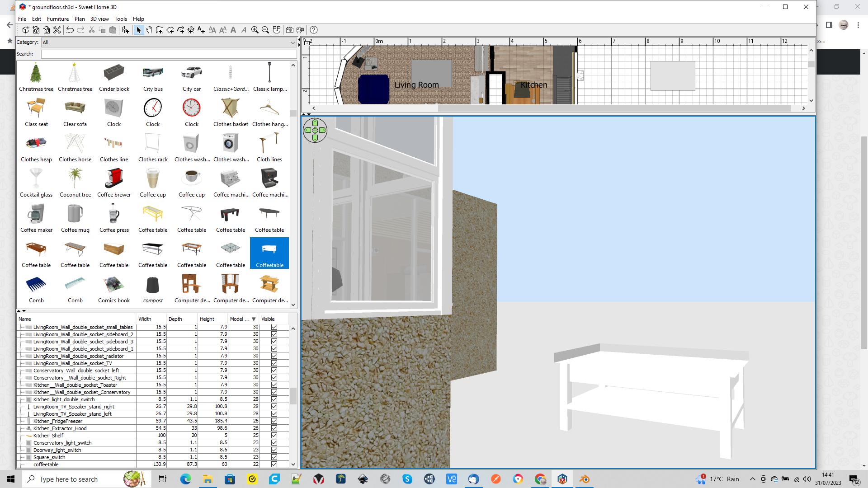
Task: Create a new home with toolbar icon
Action: (26, 30)
